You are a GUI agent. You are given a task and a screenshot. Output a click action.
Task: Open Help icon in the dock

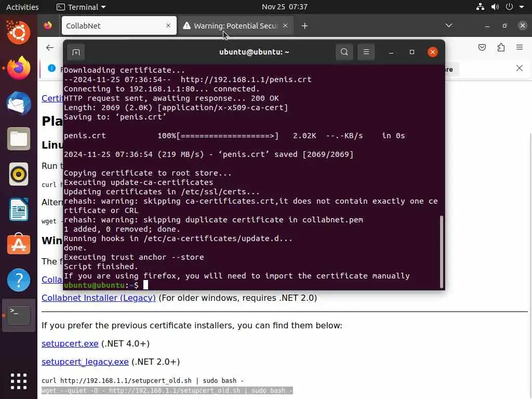19,280
